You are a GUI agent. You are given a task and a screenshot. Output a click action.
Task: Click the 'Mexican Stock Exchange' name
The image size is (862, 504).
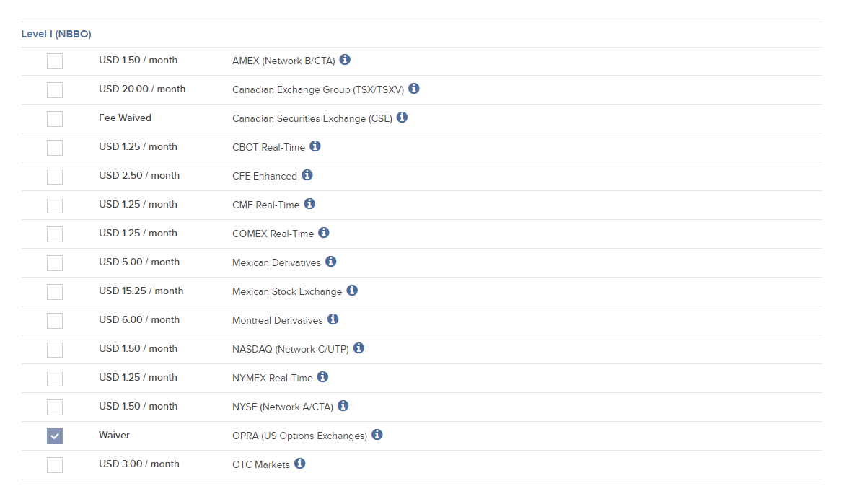(x=287, y=291)
